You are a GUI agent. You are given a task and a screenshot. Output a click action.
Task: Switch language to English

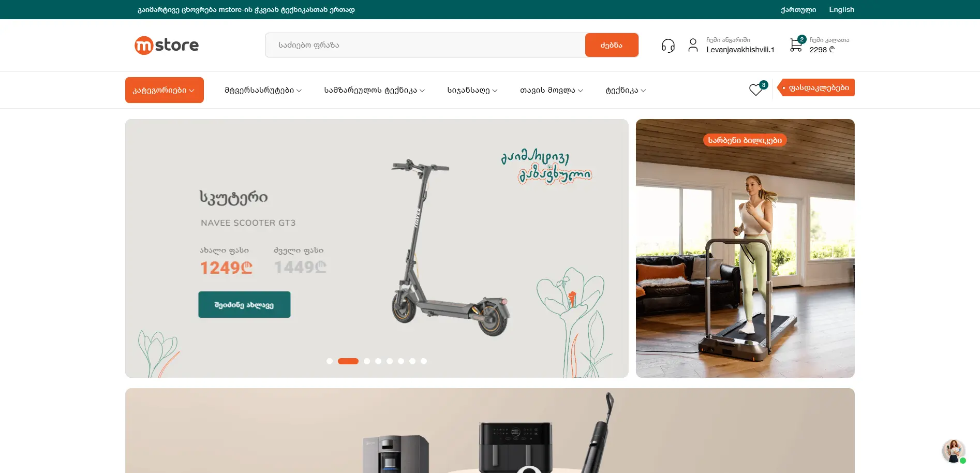(x=841, y=9)
